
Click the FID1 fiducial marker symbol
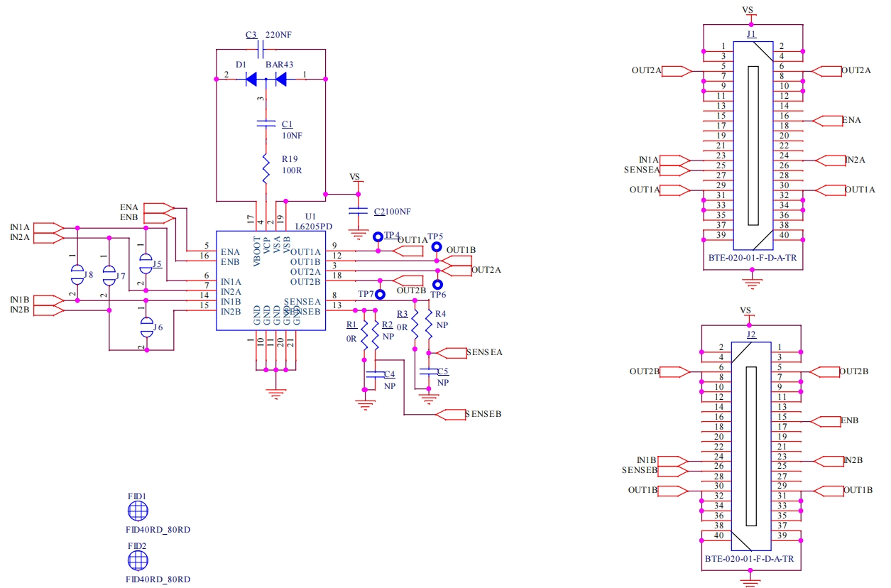pyautogui.click(x=138, y=511)
